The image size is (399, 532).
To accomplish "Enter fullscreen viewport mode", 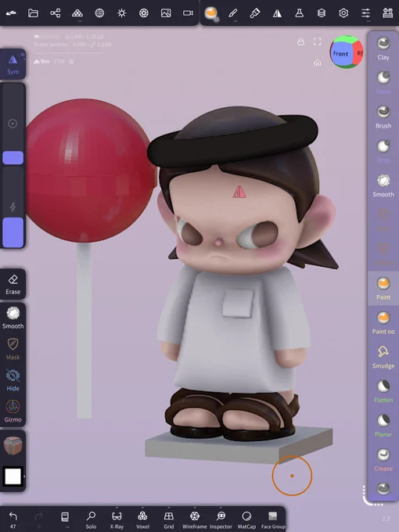I will point(317,41).
